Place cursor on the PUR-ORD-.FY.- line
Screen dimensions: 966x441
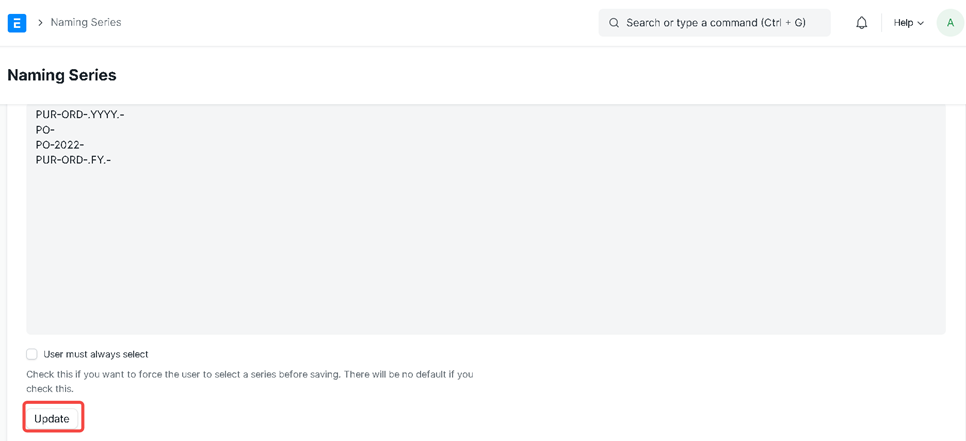[73, 160]
